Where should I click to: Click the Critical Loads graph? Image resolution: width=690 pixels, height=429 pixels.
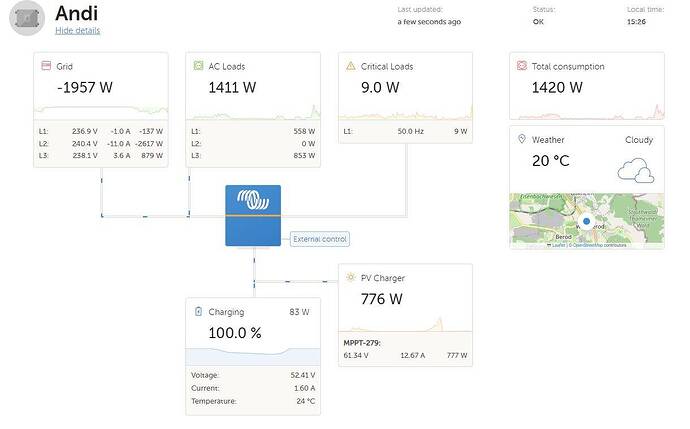click(x=405, y=113)
